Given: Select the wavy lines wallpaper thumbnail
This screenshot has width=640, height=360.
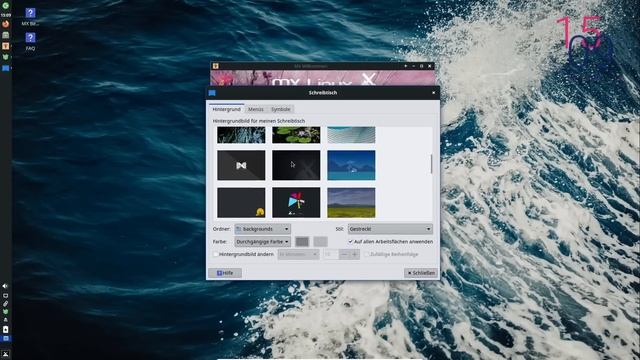Looking at the screenshot, I should pos(351,135).
